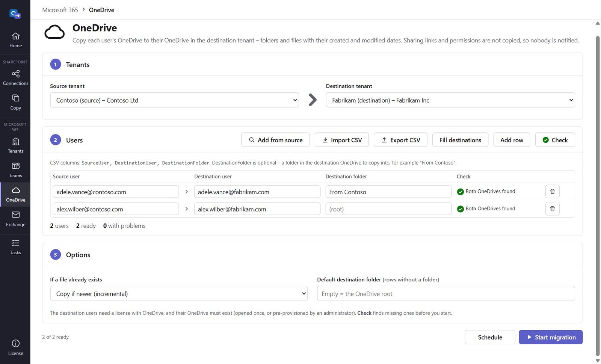Open the Source tenant dropdown

tap(174, 100)
